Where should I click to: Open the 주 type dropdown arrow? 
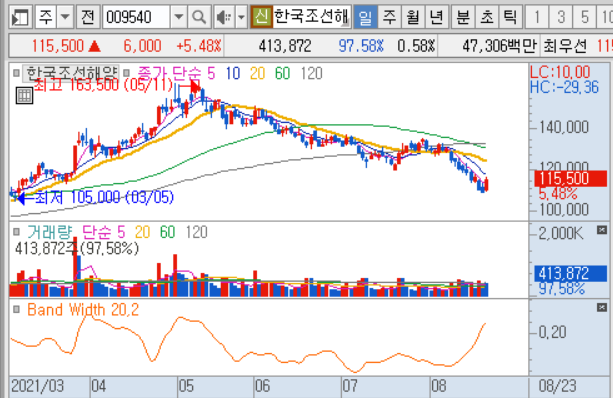pyautogui.click(x=65, y=17)
